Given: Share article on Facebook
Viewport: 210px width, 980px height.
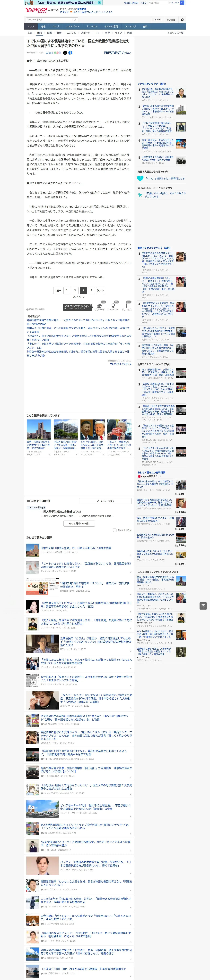Looking at the screenshot, I should click(x=70, y=53).
